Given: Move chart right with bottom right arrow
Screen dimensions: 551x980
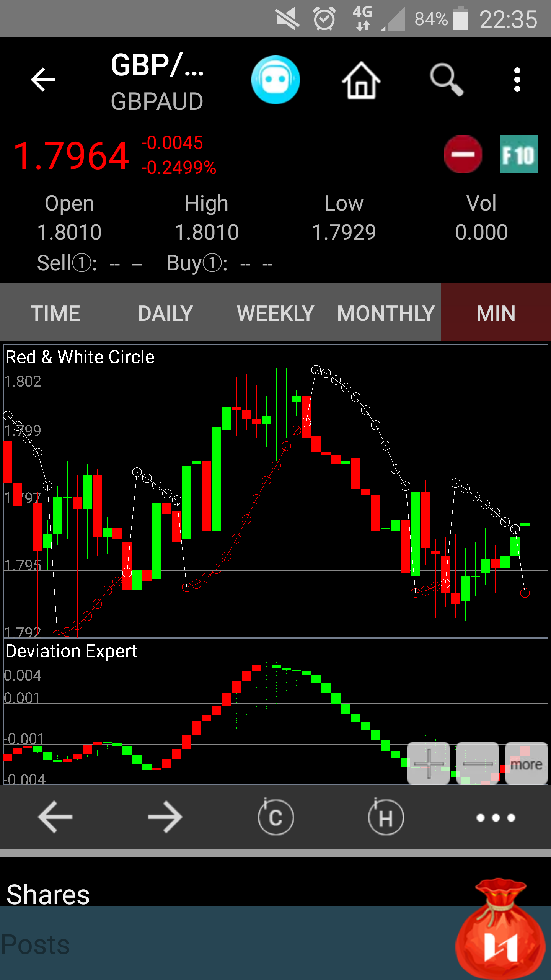Looking at the screenshot, I should pyautogui.click(x=165, y=817).
